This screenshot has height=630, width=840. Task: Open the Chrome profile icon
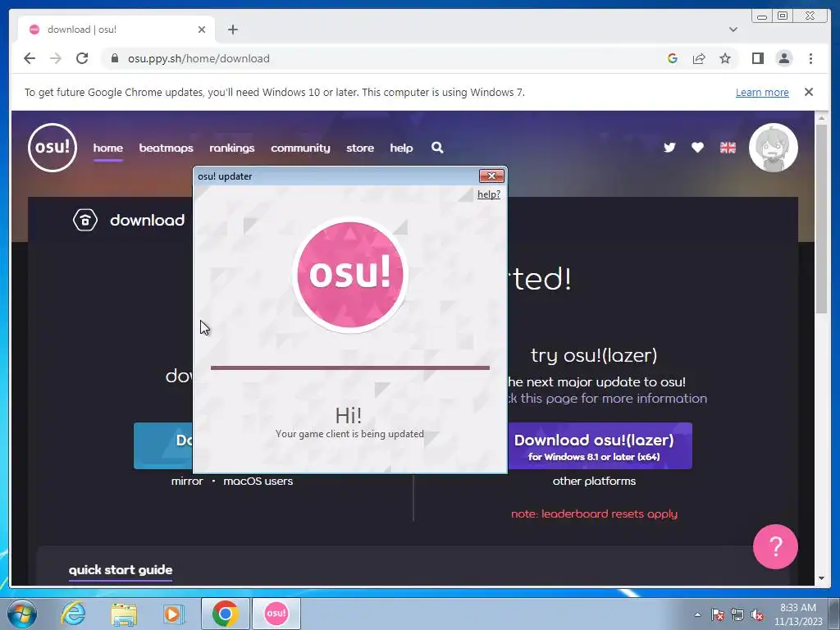783,58
